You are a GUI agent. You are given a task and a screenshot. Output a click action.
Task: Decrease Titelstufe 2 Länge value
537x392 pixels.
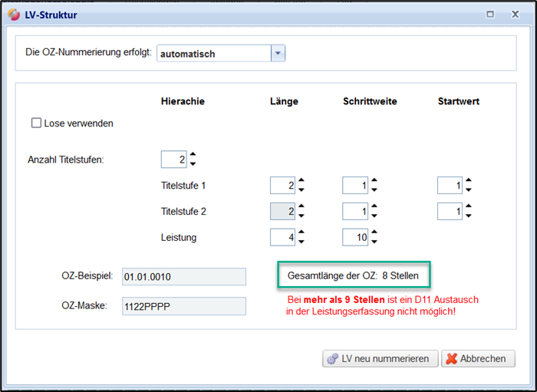(x=301, y=216)
